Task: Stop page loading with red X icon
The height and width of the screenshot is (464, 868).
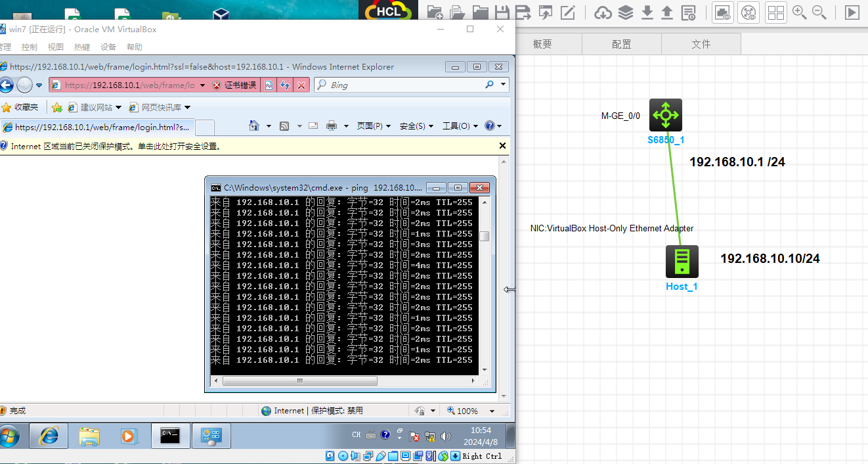Action: pyautogui.click(x=301, y=85)
